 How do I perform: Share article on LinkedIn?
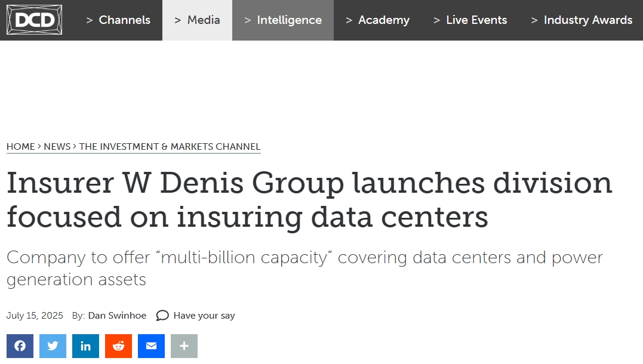pos(86,346)
